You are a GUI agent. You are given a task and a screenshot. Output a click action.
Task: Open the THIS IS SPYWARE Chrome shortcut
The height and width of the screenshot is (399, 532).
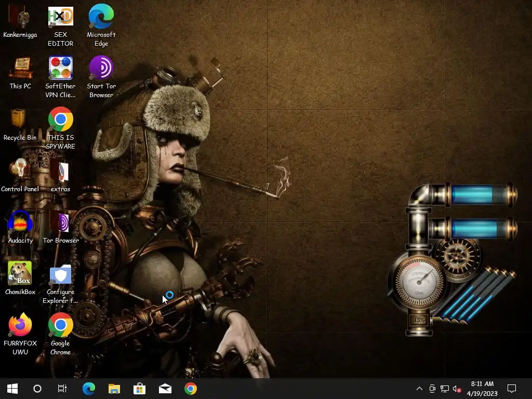[60, 129]
